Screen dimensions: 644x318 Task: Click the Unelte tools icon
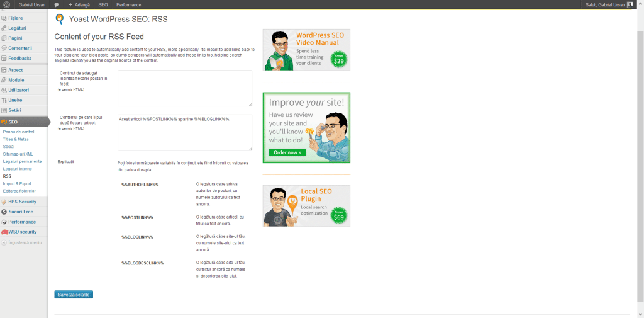(4, 100)
